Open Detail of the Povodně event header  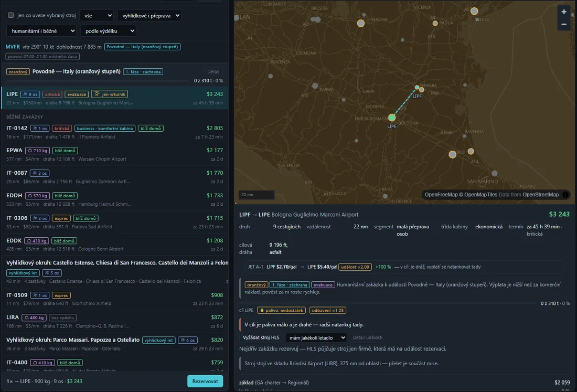pyautogui.click(x=213, y=72)
